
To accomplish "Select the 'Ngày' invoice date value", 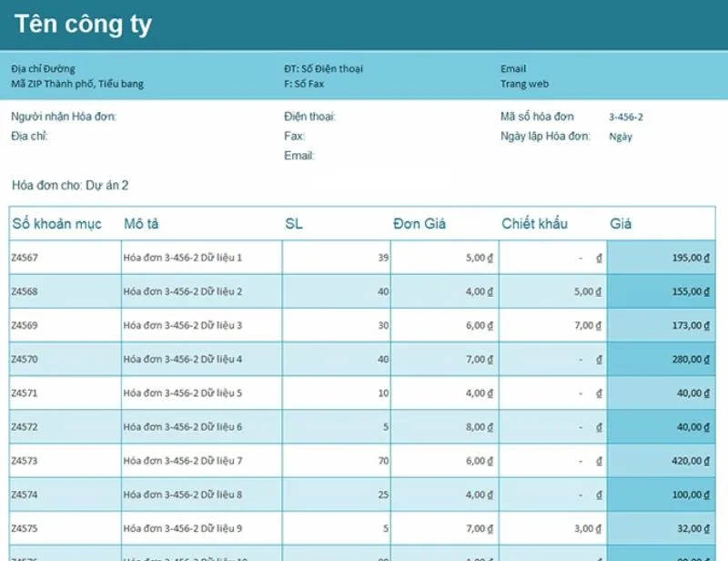I will 621,137.
